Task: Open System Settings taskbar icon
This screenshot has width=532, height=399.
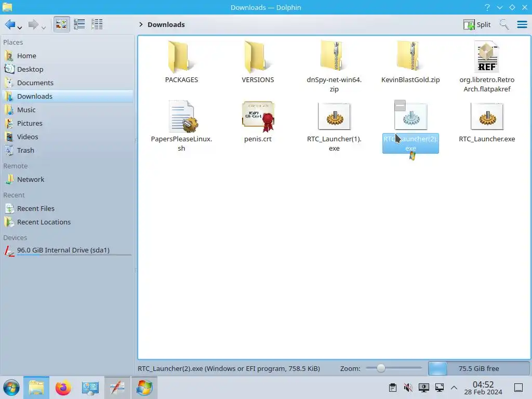Action: point(90,388)
